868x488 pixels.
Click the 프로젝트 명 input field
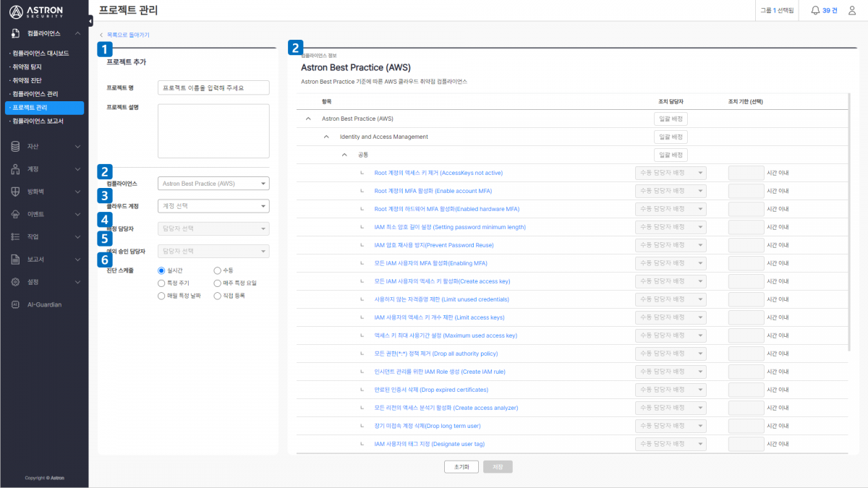click(213, 87)
